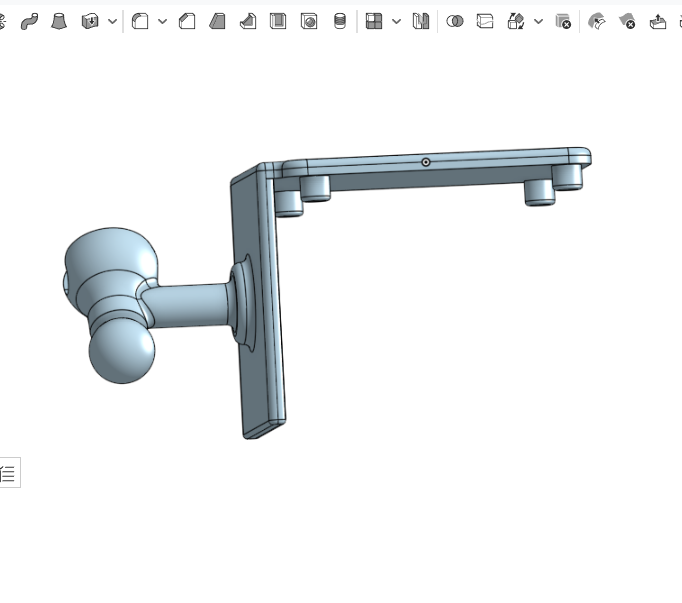The width and height of the screenshot is (682, 603).
Task: Pick the Rib tool
Action: coord(248,21)
